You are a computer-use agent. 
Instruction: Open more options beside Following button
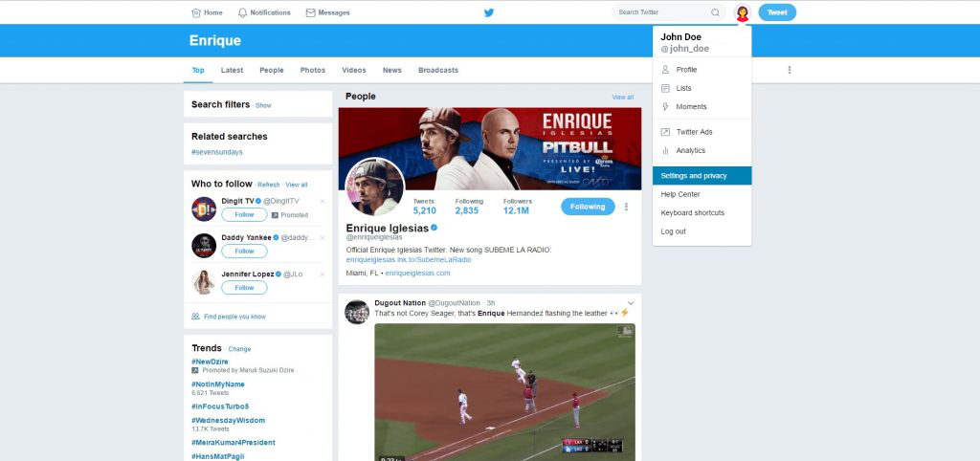626,207
